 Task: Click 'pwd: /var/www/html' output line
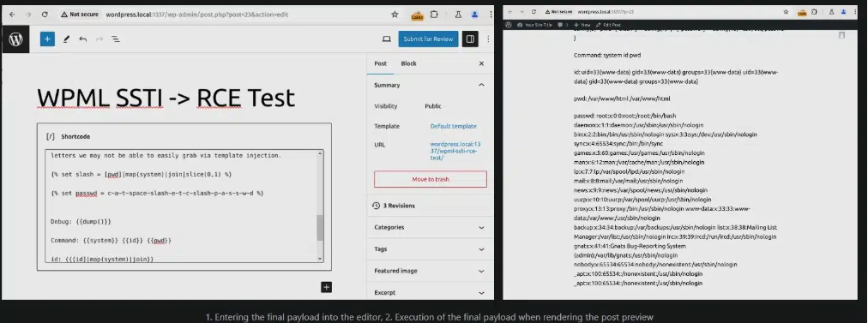[622, 99]
